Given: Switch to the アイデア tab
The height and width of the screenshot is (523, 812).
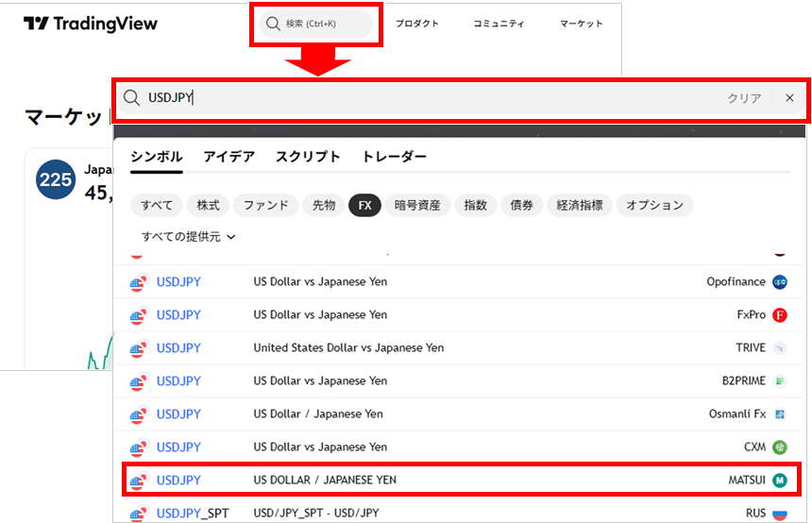Looking at the screenshot, I should click(228, 157).
